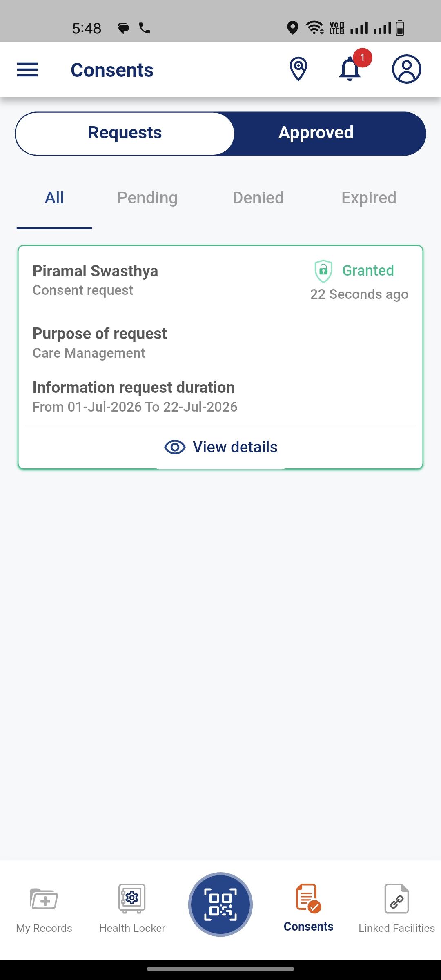The width and height of the screenshot is (441, 980).
Task: Switch to the Approved toggle
Action: click(316, 134)
